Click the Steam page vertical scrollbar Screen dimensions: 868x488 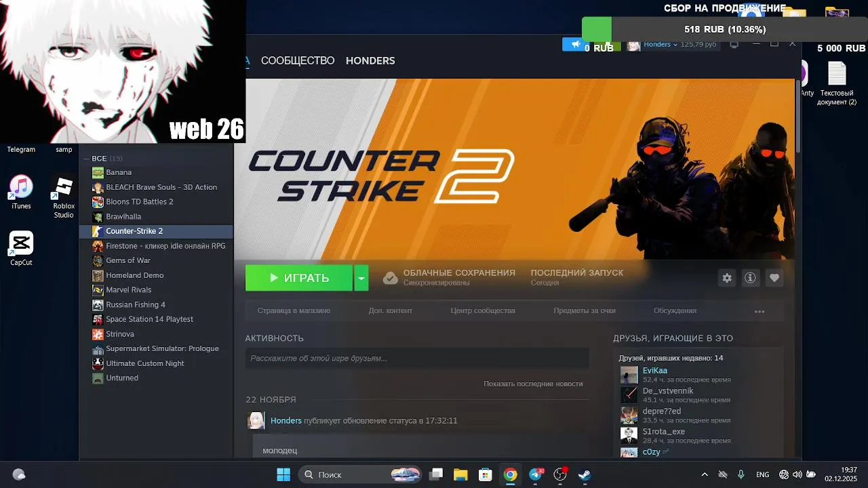(797, 115)
